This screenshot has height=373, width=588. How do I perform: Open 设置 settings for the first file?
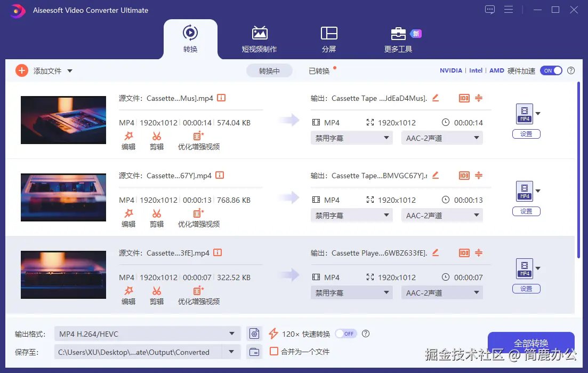[x=526, y=134]
